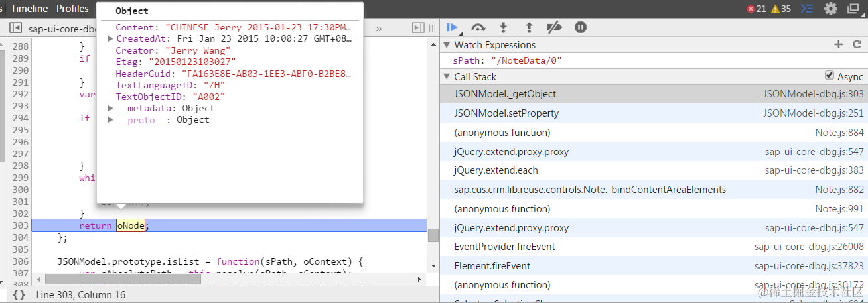Image resolution: width=868 pixels, height=303 pixels.
Task: Toggle pause on exceptions
Action: tap(581, 27)
